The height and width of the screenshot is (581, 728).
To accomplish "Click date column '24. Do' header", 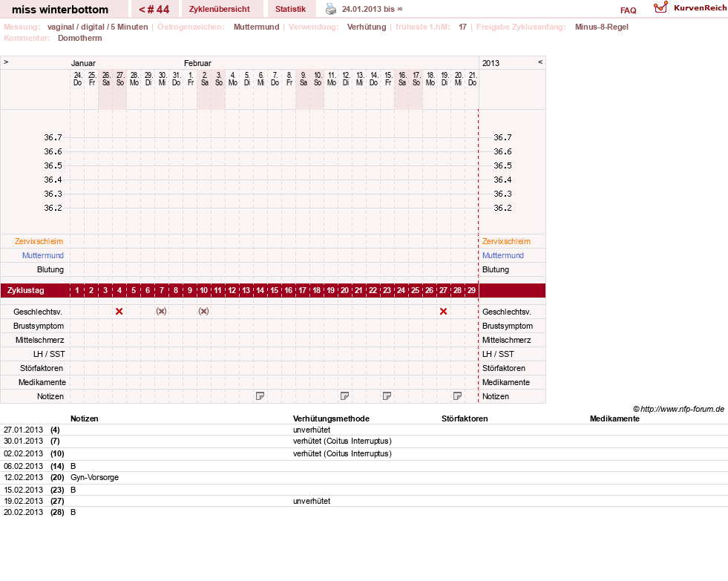I will point(77,79).
